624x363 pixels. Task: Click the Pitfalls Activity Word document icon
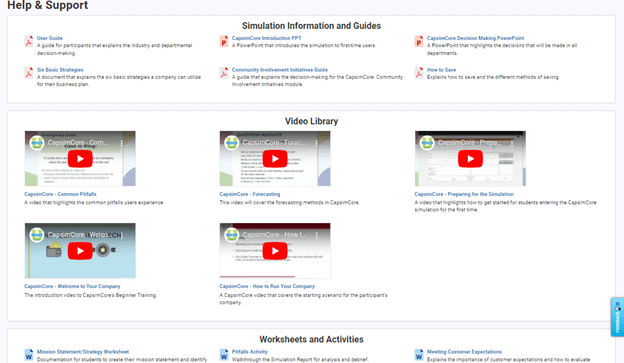point(224,355)
